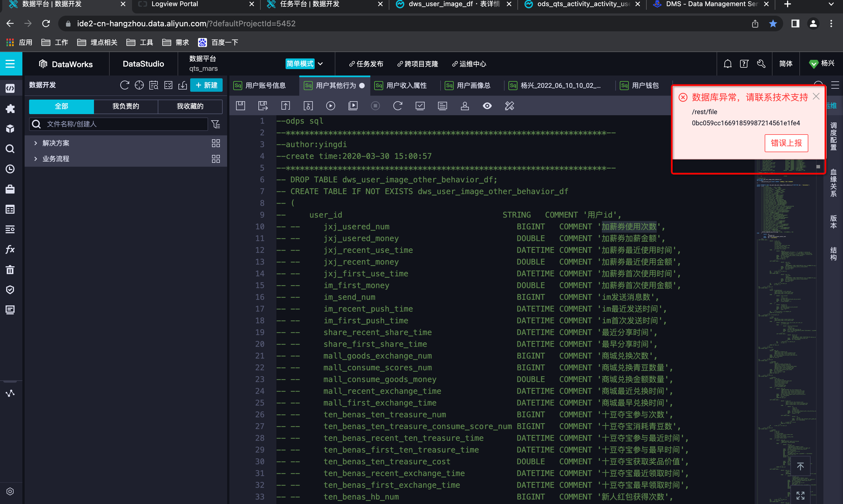This screenshot has width=843, height=504.
Task: Open the 运维中心 link
Action: 469,64
